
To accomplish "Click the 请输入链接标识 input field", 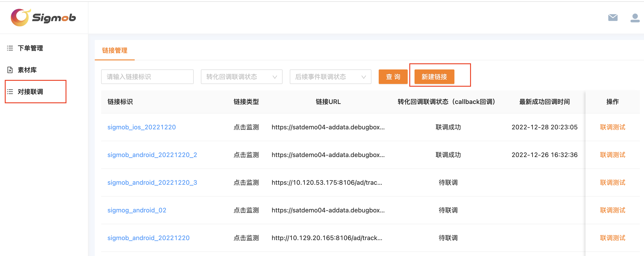I will (147, 77).
